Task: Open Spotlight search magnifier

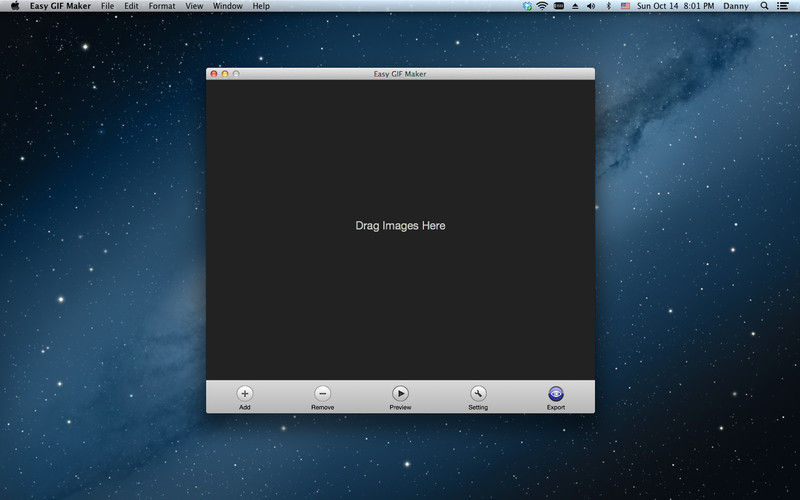Action: (x=764, y=6)
